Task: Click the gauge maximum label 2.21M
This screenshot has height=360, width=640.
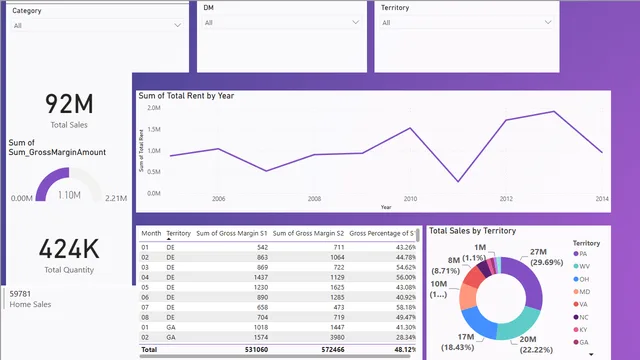Action: 116,198
